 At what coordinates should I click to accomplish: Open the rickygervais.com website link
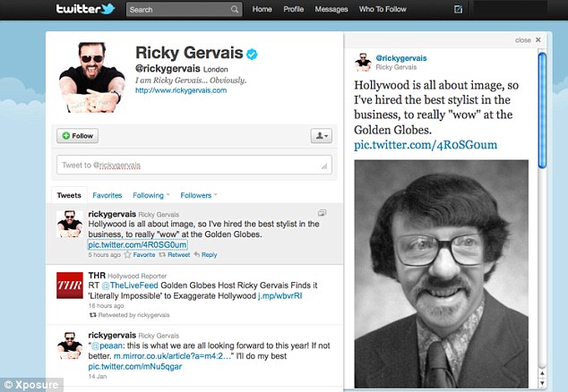click(181, 90)
